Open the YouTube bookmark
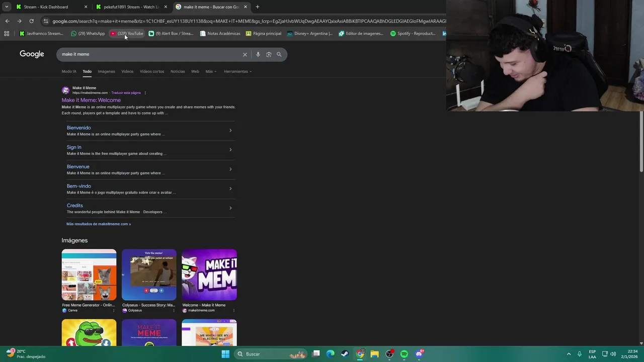The image size is (644, 362). [127, 34]
